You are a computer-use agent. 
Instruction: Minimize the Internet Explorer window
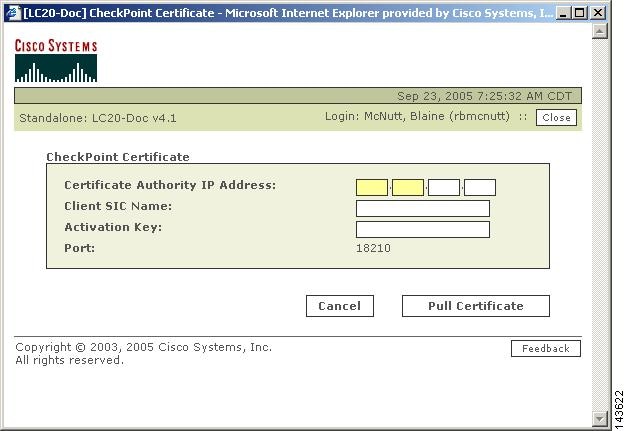click(563, 13)
